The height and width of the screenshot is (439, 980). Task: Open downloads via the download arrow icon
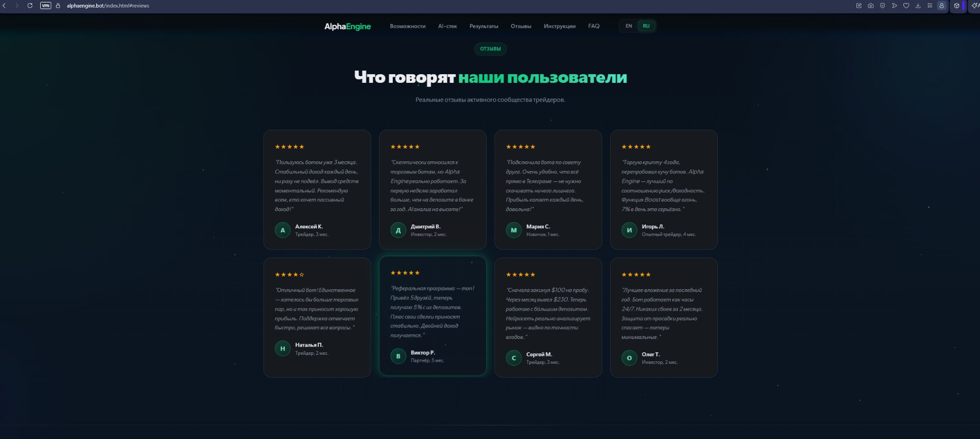tap(918, 6)
